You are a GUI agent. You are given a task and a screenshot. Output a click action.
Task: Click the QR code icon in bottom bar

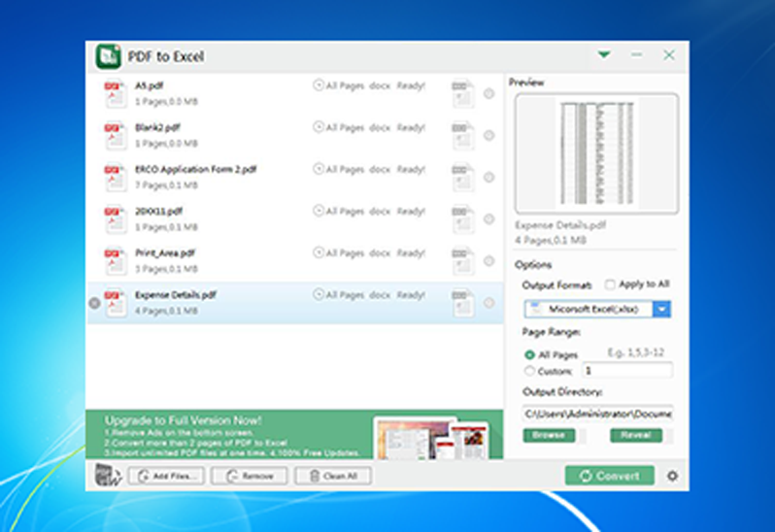click(x=108, y=475)
